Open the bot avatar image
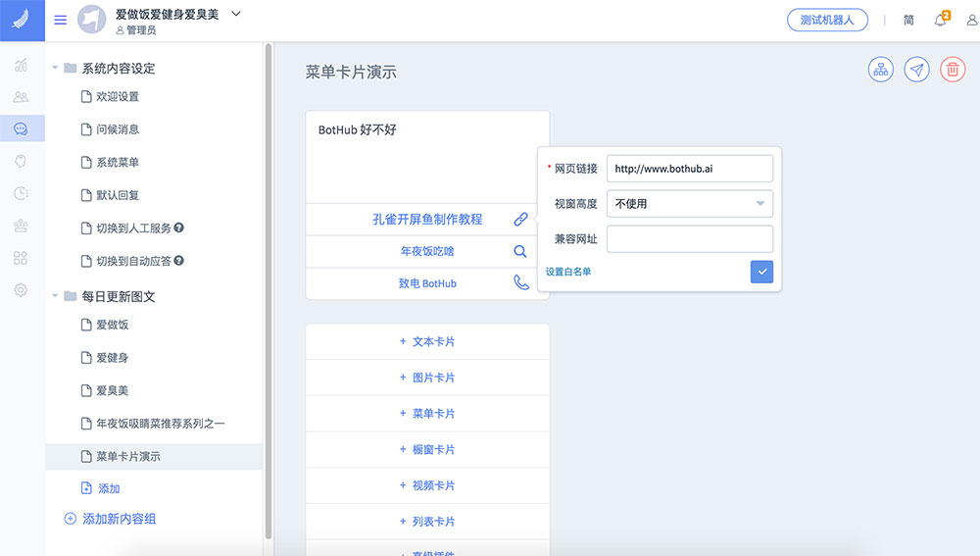The width and height of the screenshot is (980, 556). (x=92, y=20)
